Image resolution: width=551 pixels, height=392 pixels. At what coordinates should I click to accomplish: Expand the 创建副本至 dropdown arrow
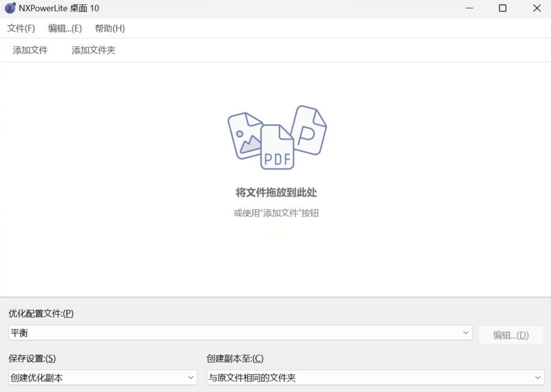coord(537,377)
